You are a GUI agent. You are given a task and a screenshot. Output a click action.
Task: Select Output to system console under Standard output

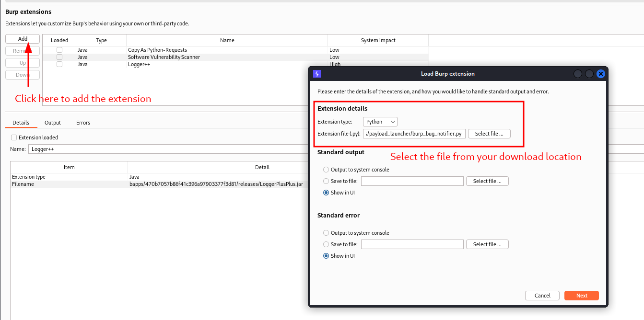click(x=326, y=170)
